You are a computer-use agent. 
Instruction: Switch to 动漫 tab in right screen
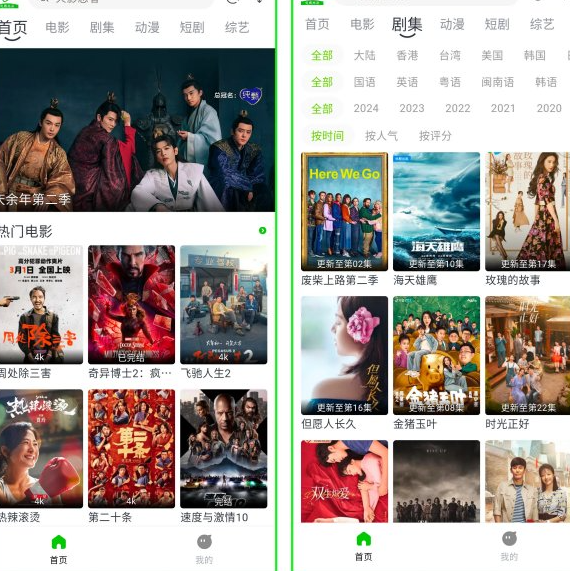pos(452,24)
